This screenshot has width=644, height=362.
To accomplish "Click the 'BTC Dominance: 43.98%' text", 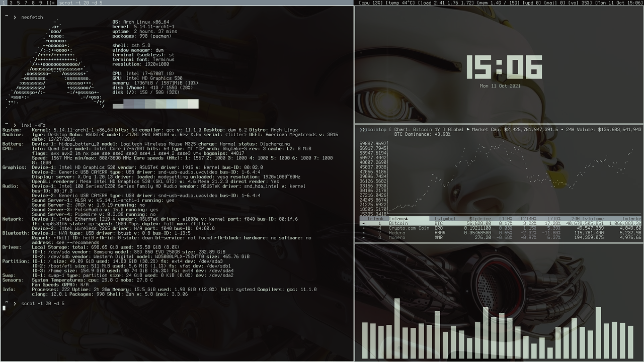I will tap(423, 134).
